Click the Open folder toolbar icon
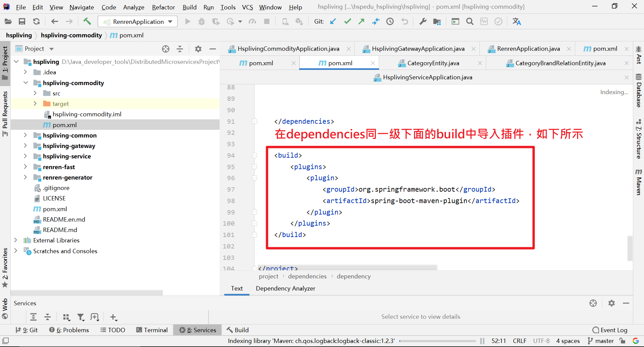 pyautogui.click(x=8, y=22)
